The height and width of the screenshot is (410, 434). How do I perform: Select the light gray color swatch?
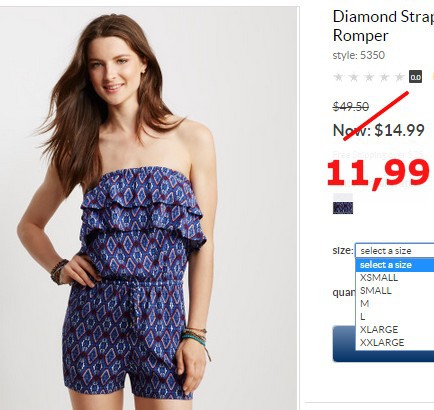point(343,197)
